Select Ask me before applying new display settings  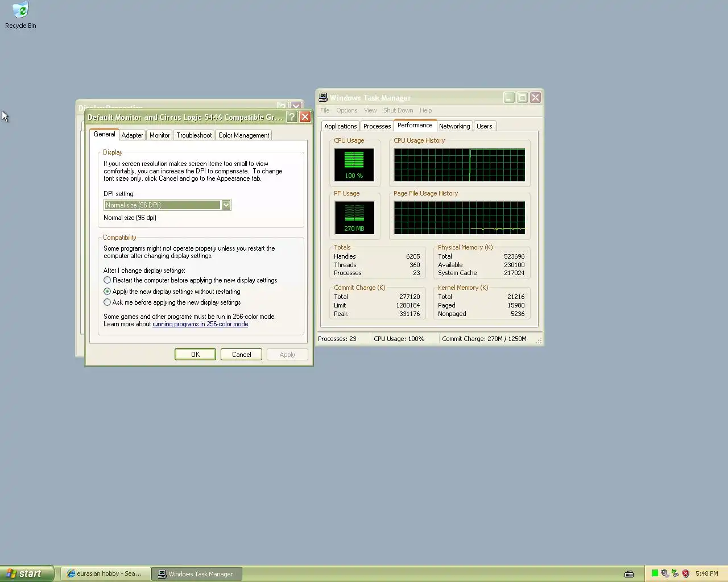107,302
